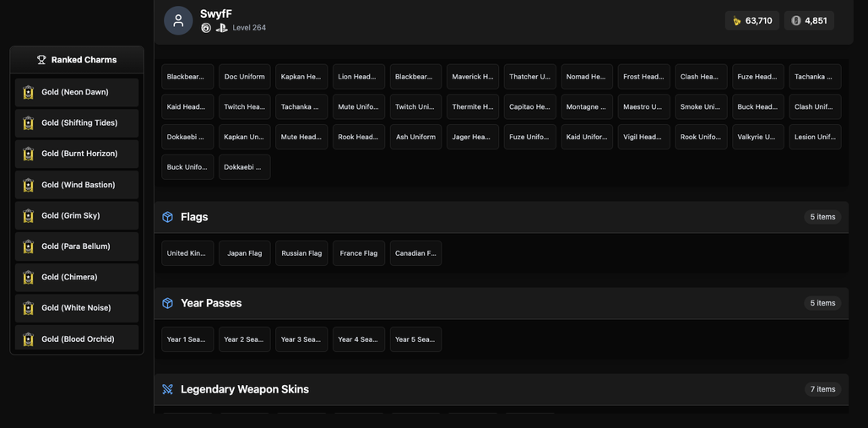Click the trophy icon in Ranked Charms header
This screenshot has width=868, height=428.
pos(41,60)
